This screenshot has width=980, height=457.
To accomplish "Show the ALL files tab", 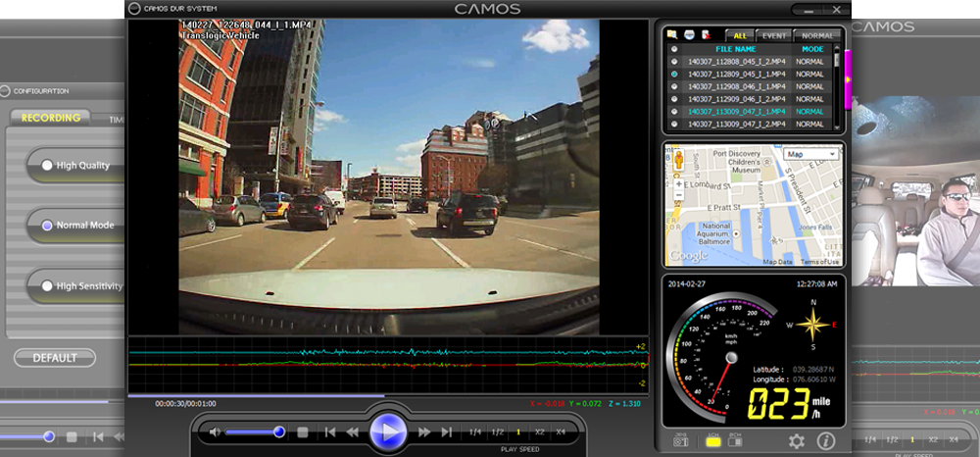I will tap(739, 35).
